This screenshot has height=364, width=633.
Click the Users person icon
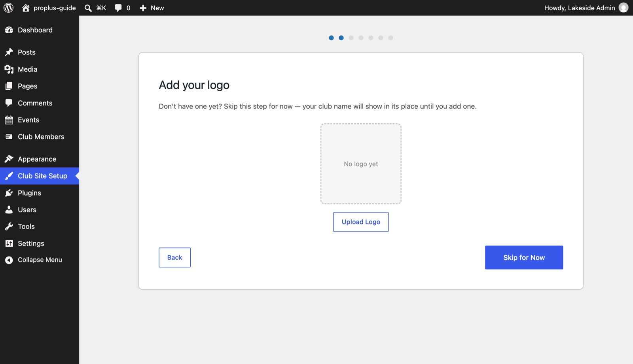[x=9, y=210]
